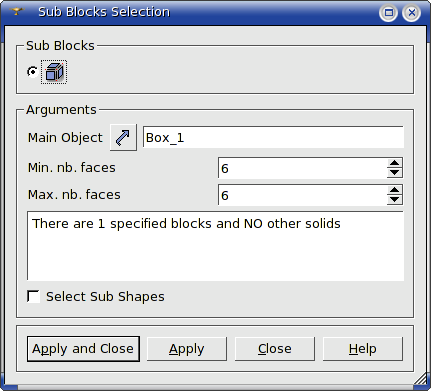
Task: Click the Apply and Close button
Action: click(83, 349)
